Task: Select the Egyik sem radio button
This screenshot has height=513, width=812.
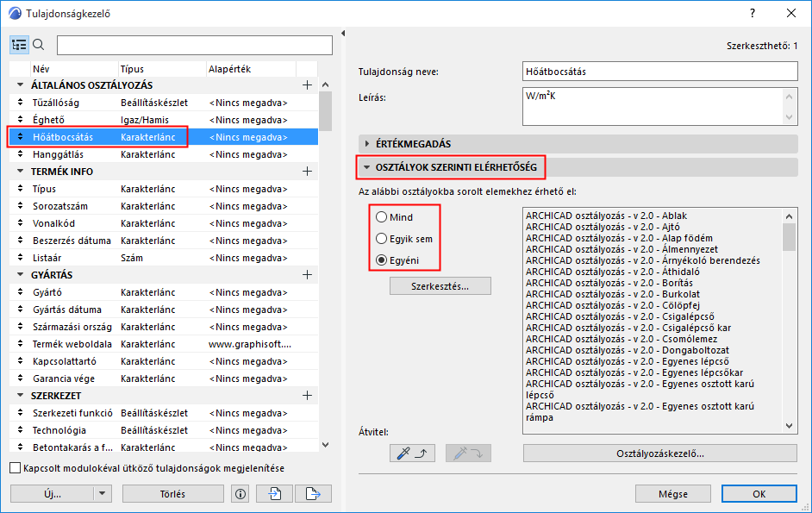Action: point(382,239)
